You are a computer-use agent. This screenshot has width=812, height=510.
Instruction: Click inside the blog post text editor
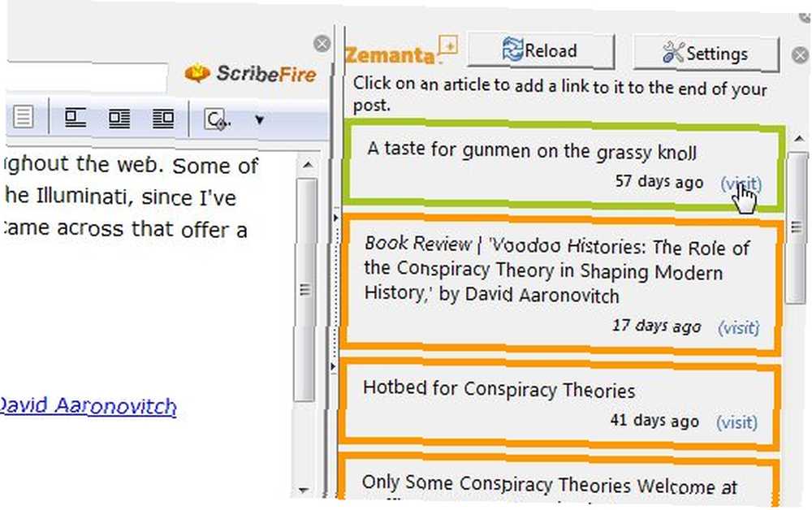[x=148, y=321]
